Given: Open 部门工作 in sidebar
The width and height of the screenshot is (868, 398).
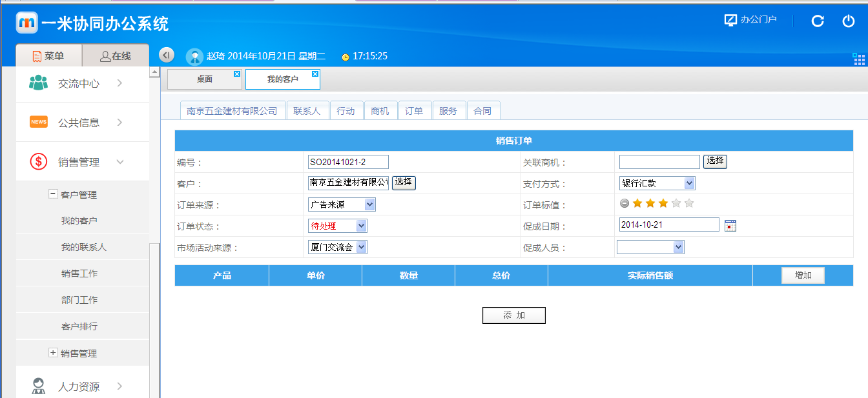Looking at the screenshot, I should tap(79, 300).
